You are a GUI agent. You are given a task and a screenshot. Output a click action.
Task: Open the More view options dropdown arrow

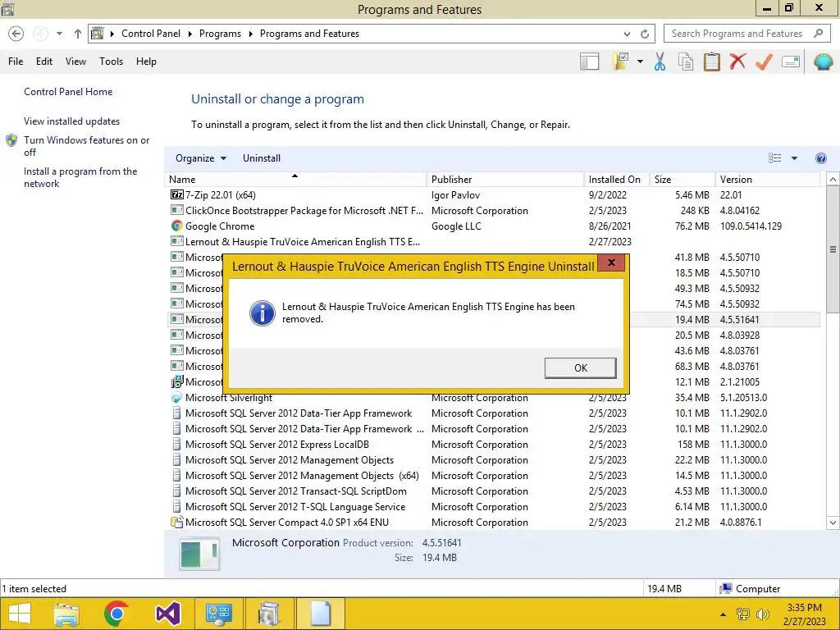coord(794,158)
